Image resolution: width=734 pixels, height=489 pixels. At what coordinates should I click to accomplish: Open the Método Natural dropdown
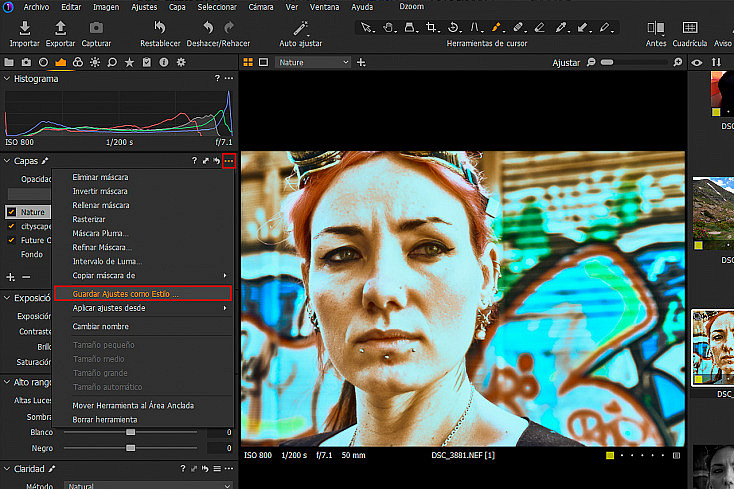pos(148,485)
